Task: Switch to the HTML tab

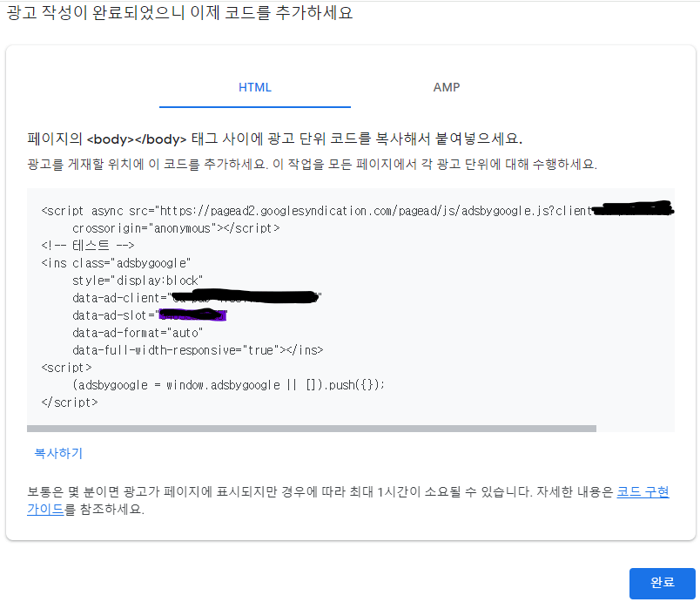Action: coord(253,87)
